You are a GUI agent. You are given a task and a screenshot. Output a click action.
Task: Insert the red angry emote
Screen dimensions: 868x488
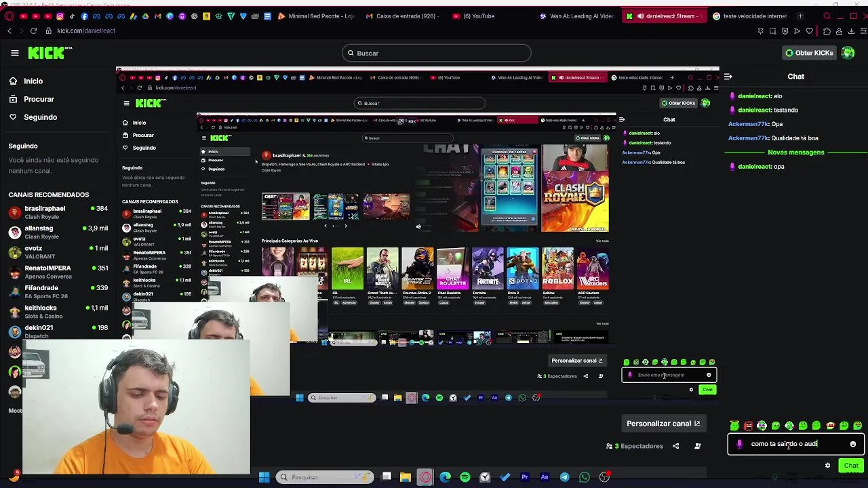pos(748,426)
